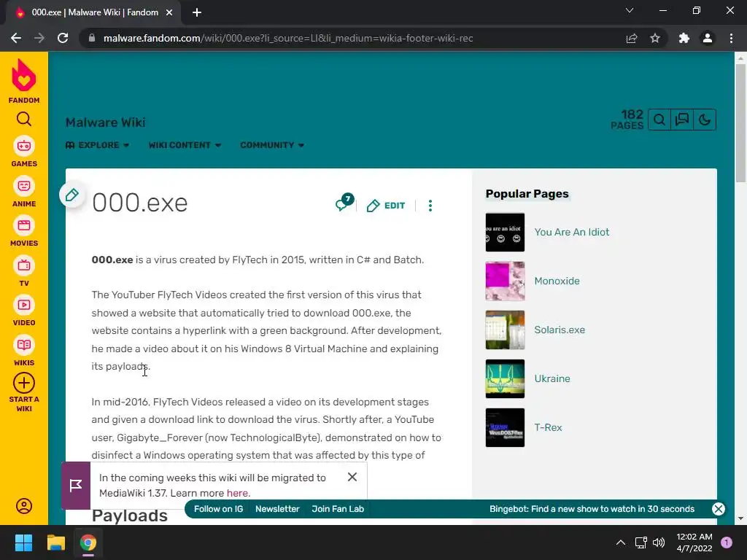747x560 pixels.
Task: Open the Chrome profile avatar
Action: click(x=708, y=38)
